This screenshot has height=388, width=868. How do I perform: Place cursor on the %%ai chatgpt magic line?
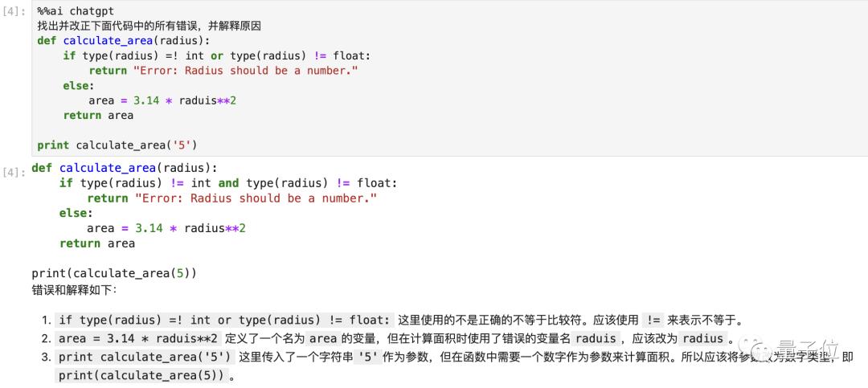point(76,11)
